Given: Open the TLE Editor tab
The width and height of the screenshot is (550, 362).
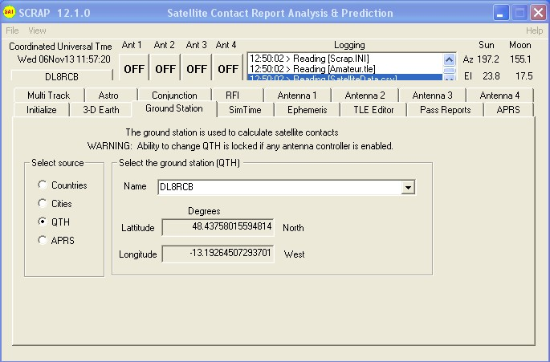Looking at the screenshot, I should coord(374,110).
